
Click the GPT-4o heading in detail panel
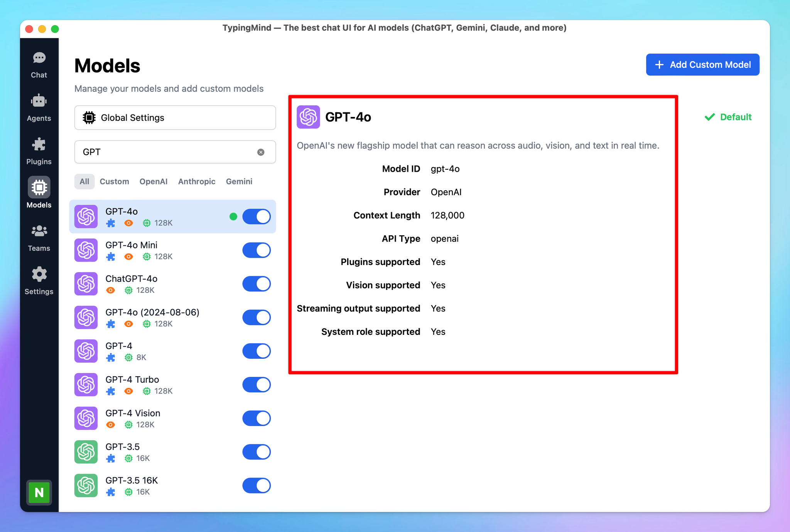(x=348, y=117)
